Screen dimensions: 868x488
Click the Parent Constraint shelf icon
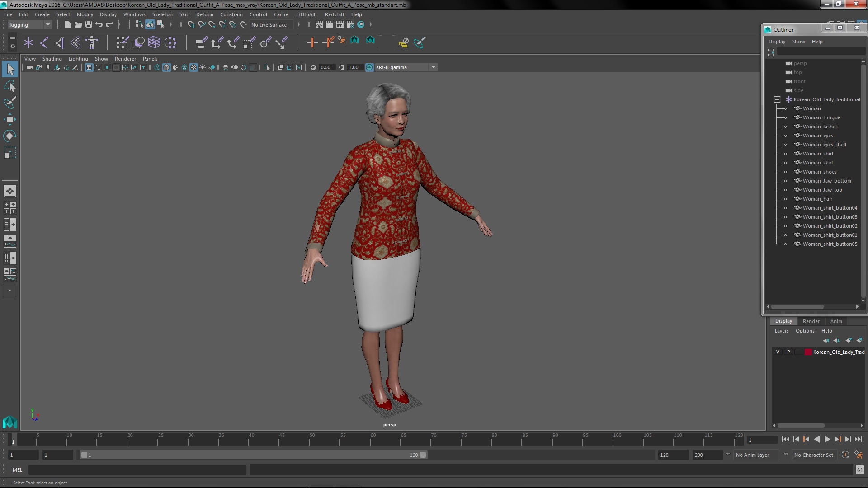coord(201,42)
